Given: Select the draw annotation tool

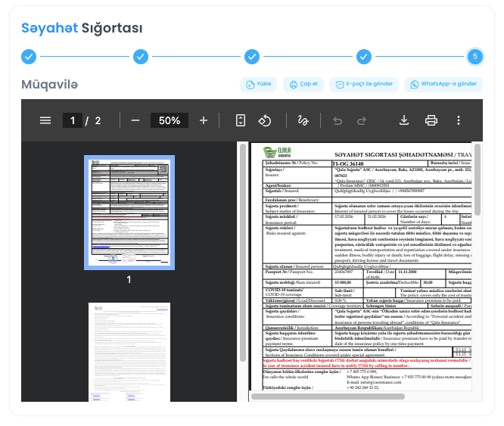Looking at the screenshot, I should point(303,120).
